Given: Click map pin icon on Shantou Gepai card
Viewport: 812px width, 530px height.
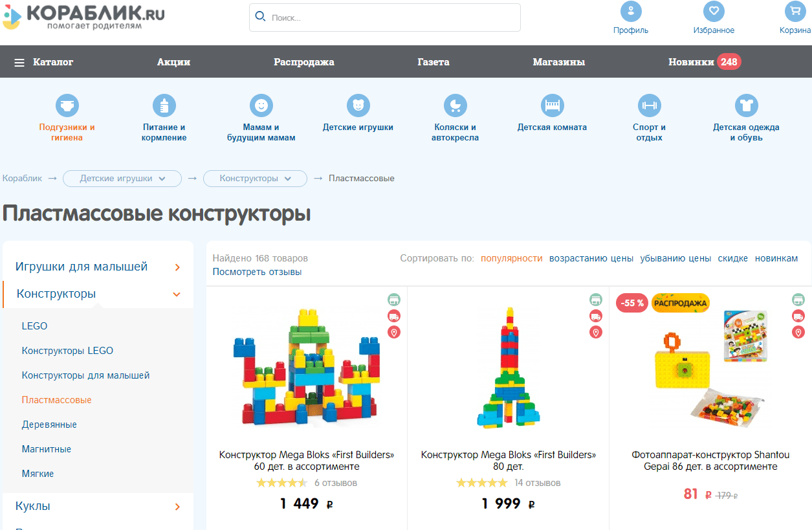Looking at the screenshot, I should (798, 332).
